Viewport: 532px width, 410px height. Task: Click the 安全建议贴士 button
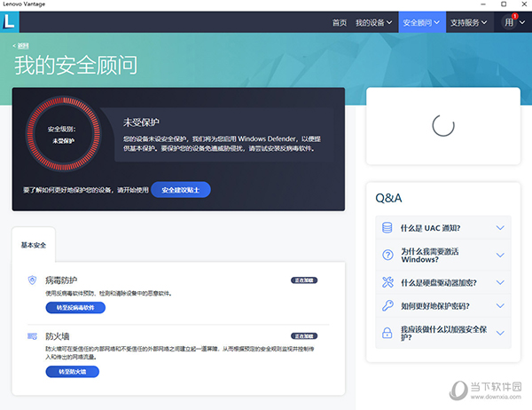coord(181,190)
